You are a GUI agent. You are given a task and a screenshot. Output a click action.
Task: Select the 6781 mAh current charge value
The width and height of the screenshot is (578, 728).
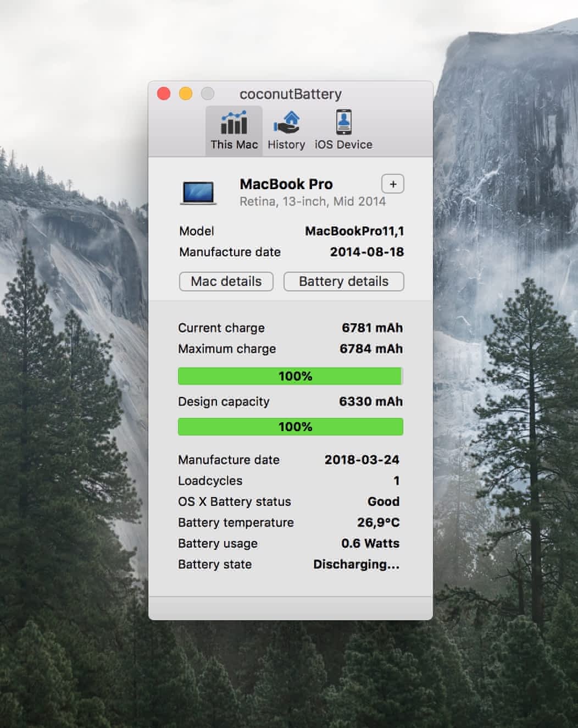pos(373,328)
